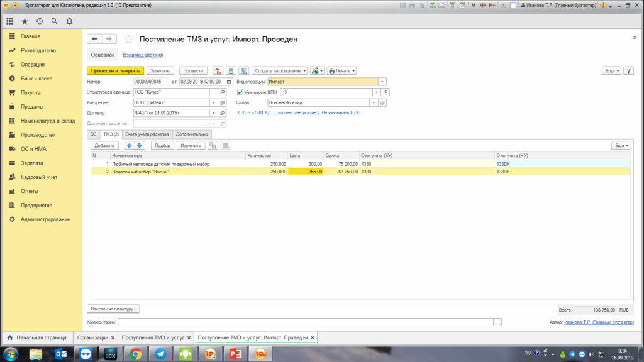Image resolution: width=644 pixels, height=362 pixels.
Task: Expand the Вид операции dropdown
Action: [382, 82]
